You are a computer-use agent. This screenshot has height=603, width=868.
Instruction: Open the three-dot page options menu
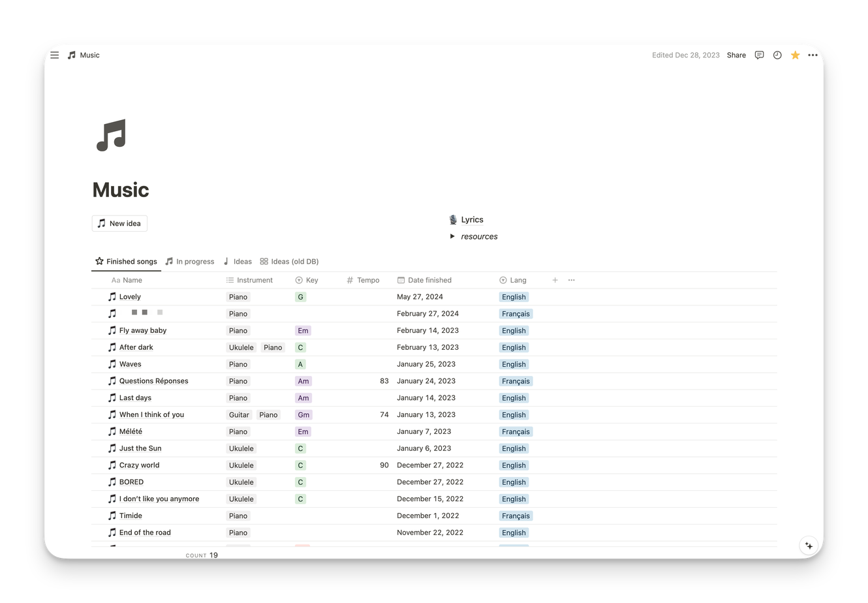click(813, 55)
